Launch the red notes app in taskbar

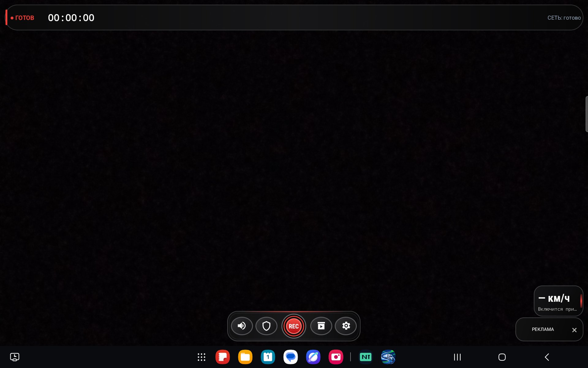(x=223, y=357)
